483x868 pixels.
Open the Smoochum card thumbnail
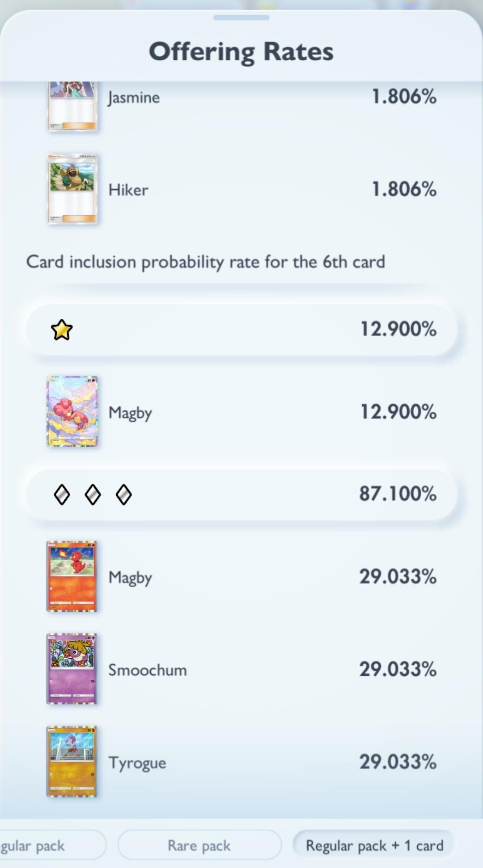coord(72,669)
